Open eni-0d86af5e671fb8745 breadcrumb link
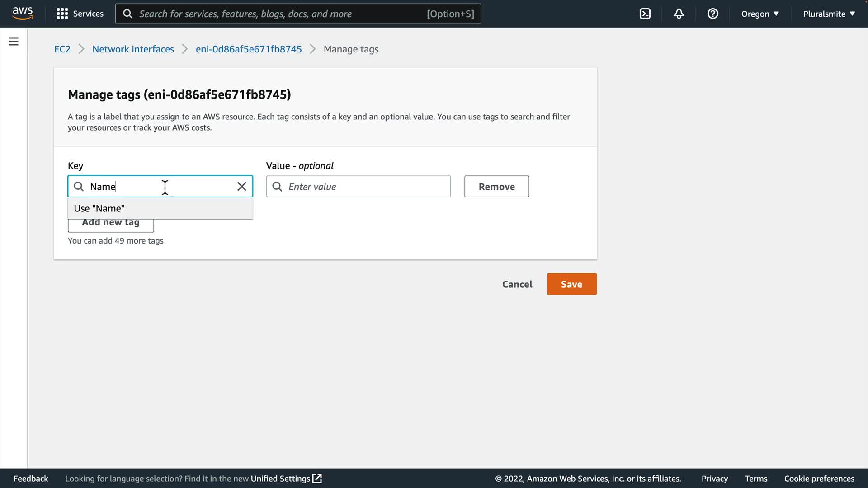The image size is (868, 488). pos(248,49)
